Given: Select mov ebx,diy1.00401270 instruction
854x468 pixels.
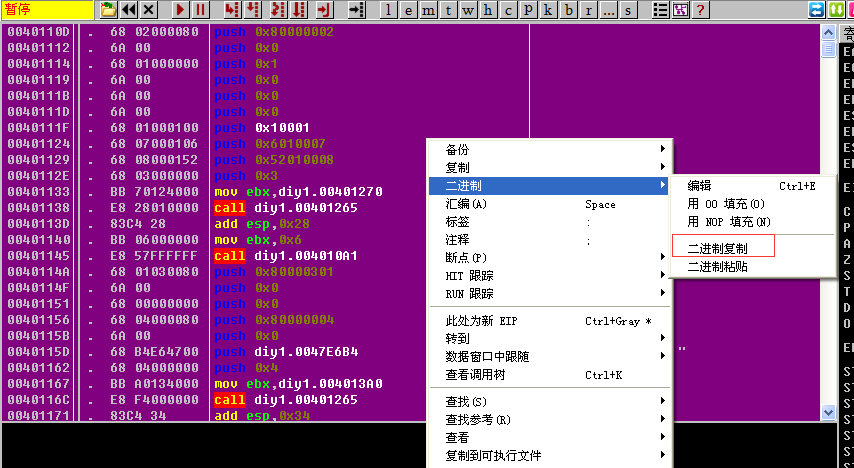Looking at the screenshot, I should 298,192.
